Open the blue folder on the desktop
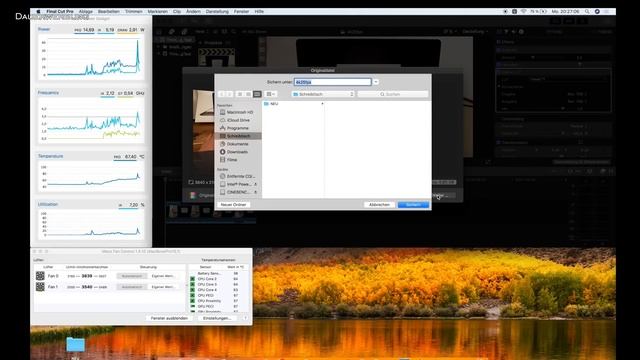 [x=76, y=344]
